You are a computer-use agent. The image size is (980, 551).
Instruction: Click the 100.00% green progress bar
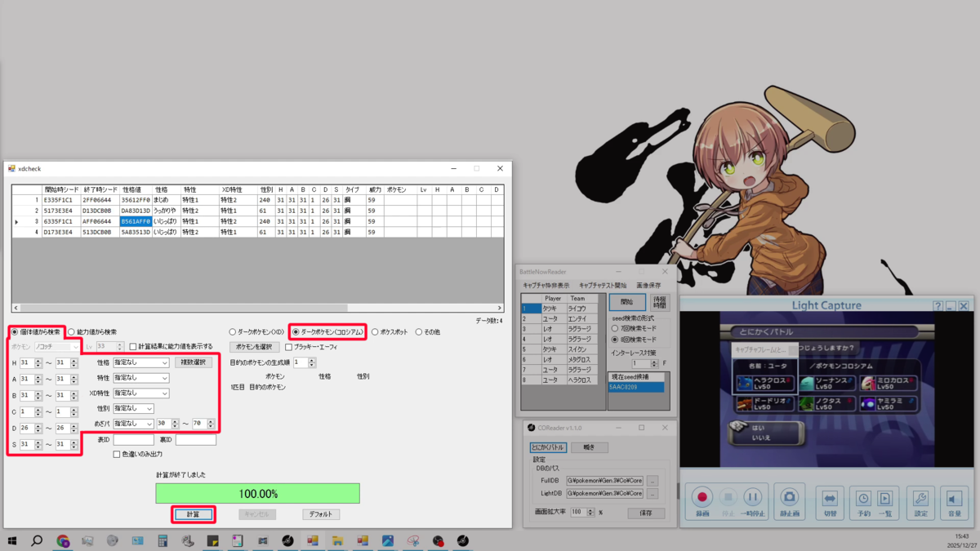(258, 493)
